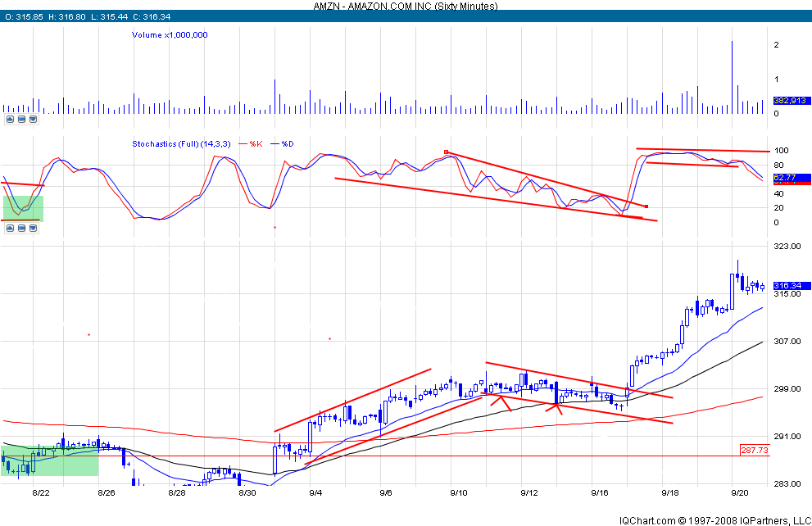Viewport: 812px width, 526px height.
Task: Select the 287.73 horizontal line price tag
Action: (x=787, y=451)
